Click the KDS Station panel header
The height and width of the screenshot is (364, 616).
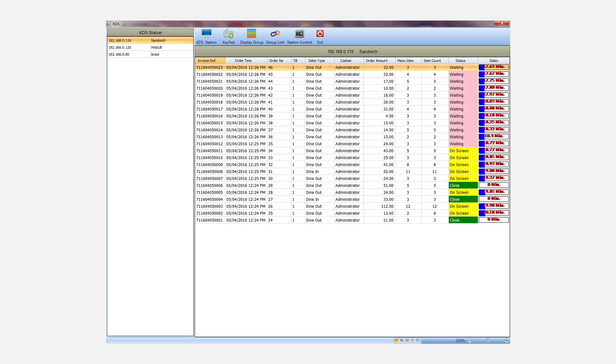click(150, 33)
